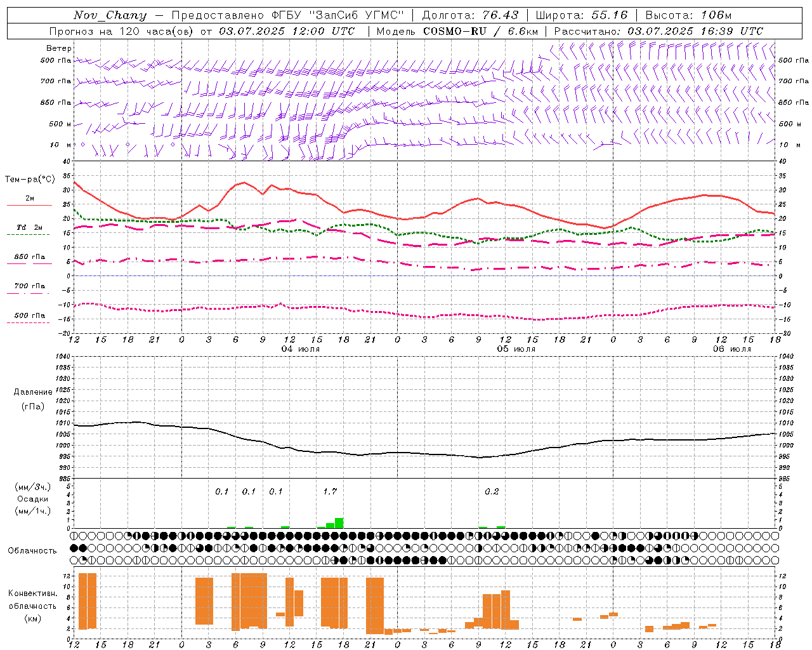Screen dimensions: 812x650
Task: Click 'Прогноз на 120 часа(ов)' text
Action: [122, 31]
